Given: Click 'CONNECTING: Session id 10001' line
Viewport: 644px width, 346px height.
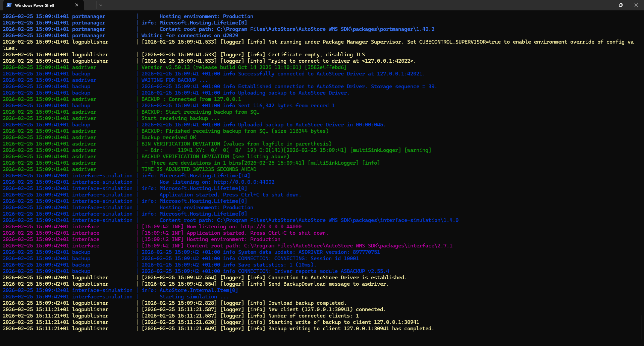Looking at the screenshot, I should [317, 258].
